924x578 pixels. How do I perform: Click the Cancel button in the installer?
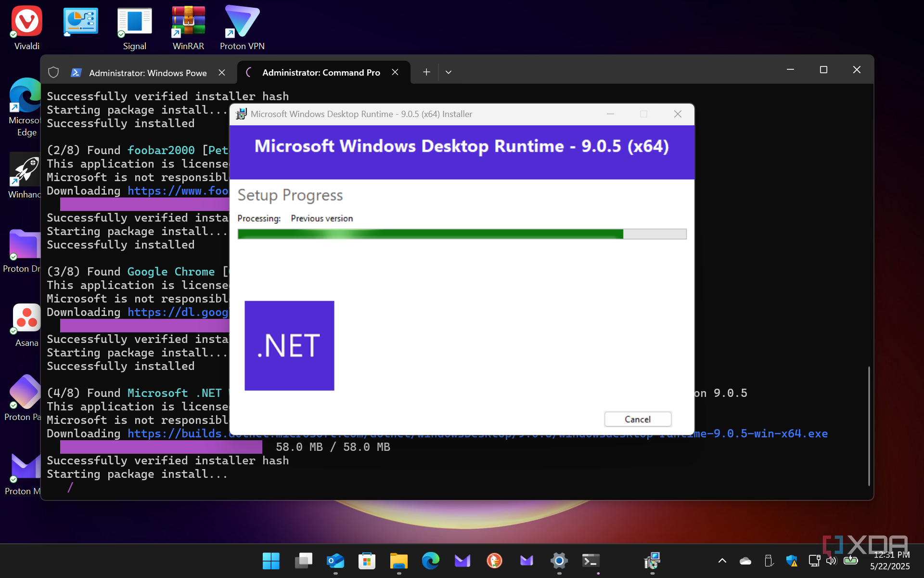(637, 419)
